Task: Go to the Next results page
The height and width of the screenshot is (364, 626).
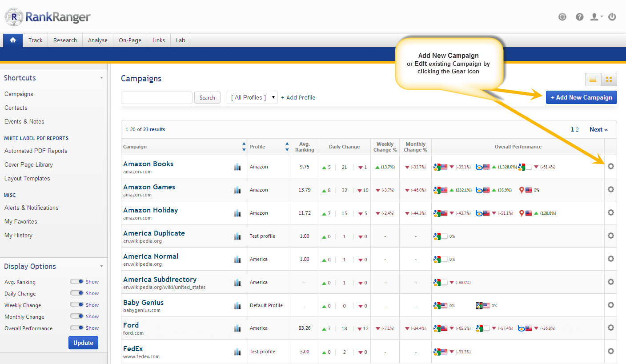Action: 598,129
